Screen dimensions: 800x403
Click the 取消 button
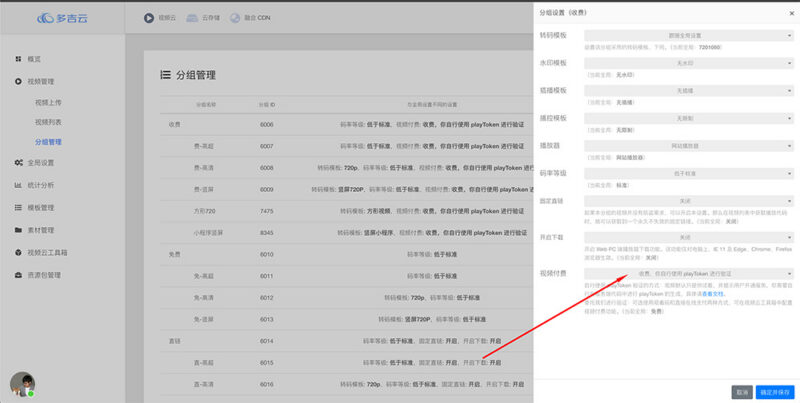pos(741,391)
